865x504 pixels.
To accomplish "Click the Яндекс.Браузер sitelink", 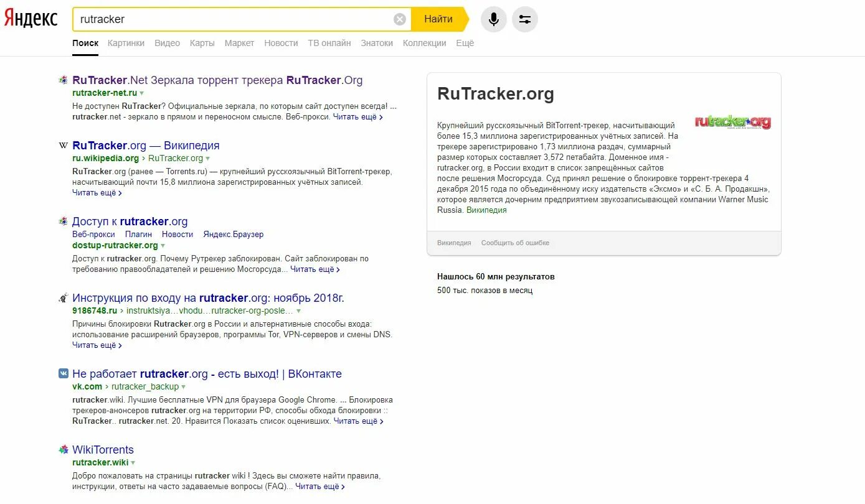I will coord(234,234).
